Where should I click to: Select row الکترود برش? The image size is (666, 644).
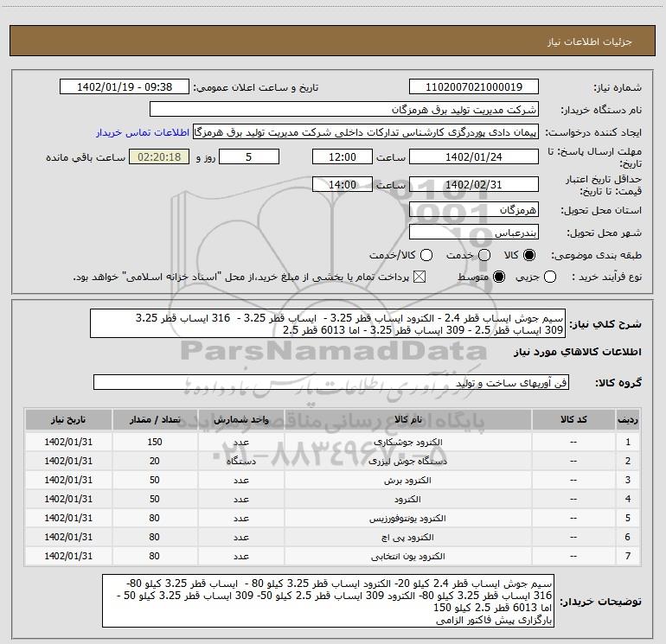click(333, 480)
